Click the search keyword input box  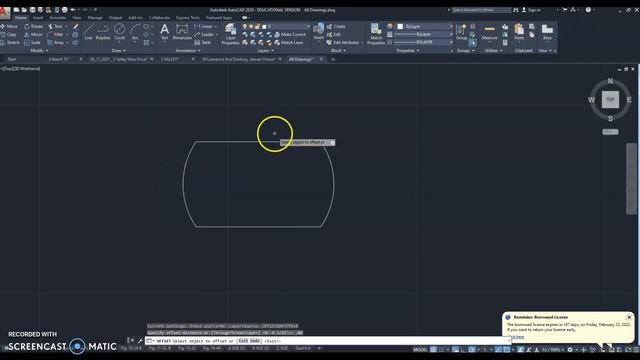[x=481, y=10]
